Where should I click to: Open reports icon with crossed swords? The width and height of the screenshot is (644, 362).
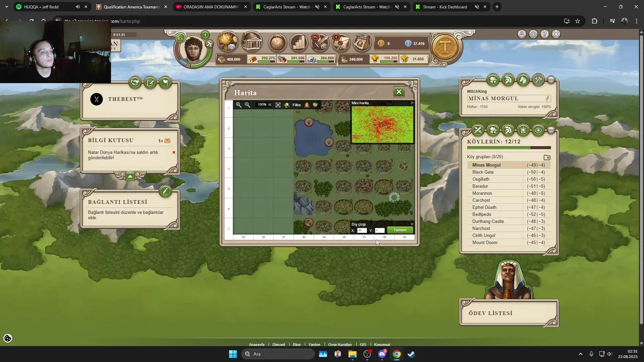pyautogui.click(x=320, y=42)
